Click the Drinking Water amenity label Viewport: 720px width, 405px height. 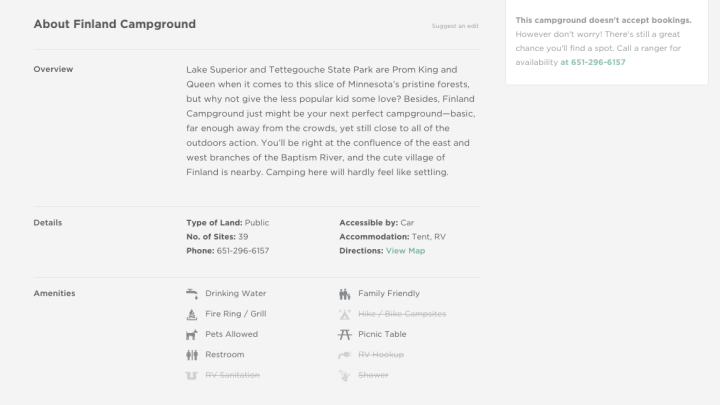click(235, 294)
